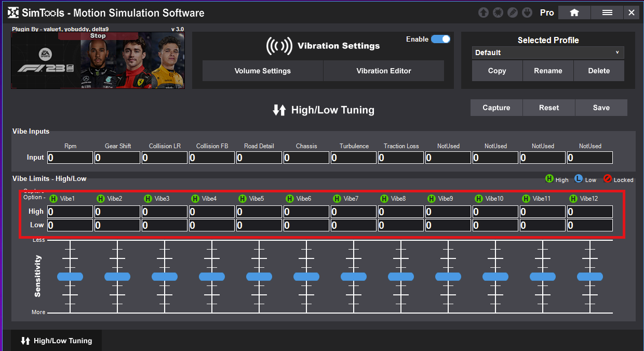Screen dimensions: 644x351
Task: Click the Vibe12 sensitivity slider handle
Action: pyautogui.click(x=590, y=277)
